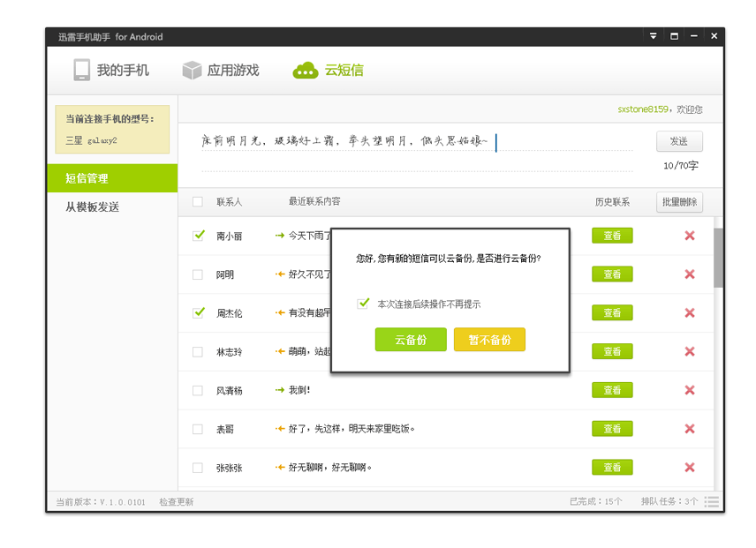Click the received arrow icon for 张张张

pos(280,467)
